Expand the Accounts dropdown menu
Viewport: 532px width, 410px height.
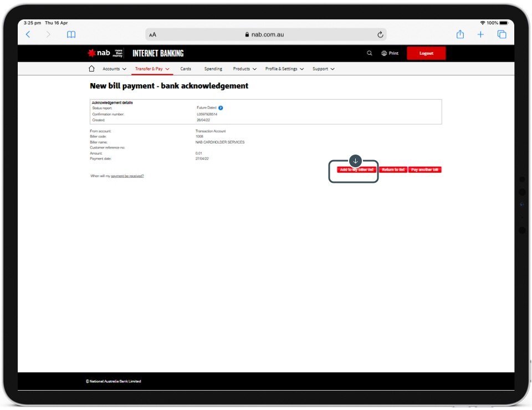[114, 69]
